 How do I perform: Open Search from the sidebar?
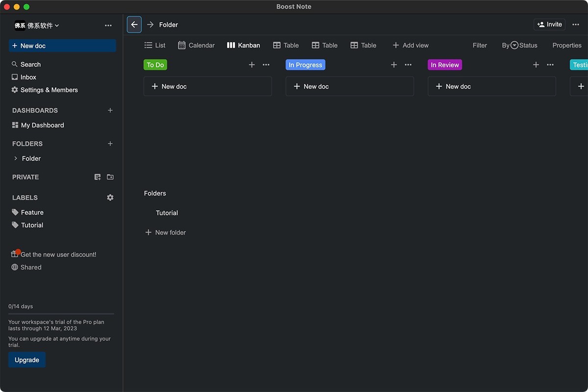[26, 64]
